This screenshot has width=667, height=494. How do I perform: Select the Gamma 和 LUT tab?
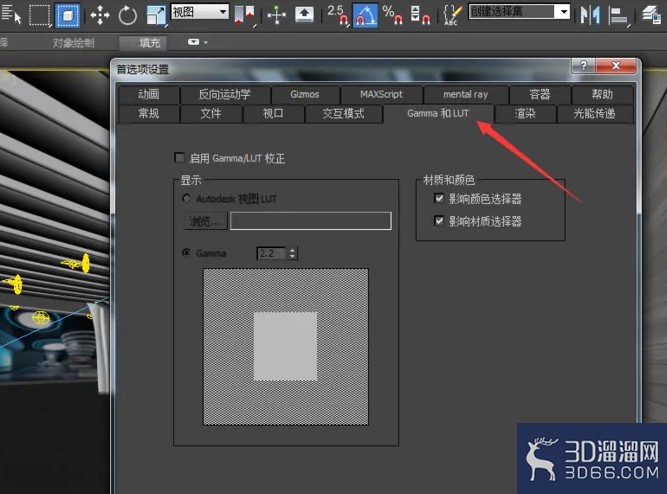point(438,114)
